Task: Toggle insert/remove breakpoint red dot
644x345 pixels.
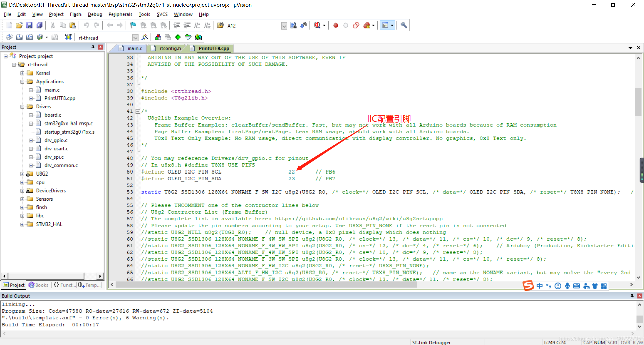Action: coord(336,25)
